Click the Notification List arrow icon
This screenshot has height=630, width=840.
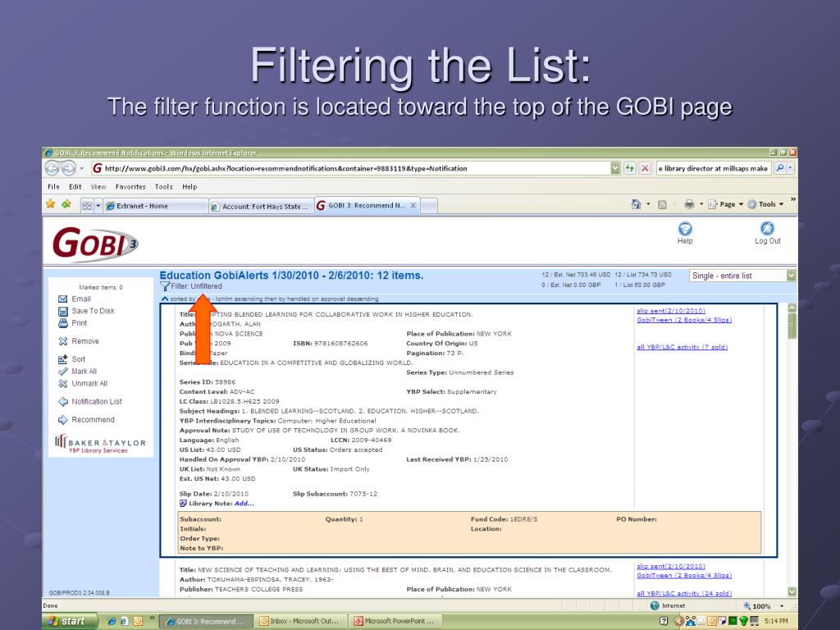click(62, 402)
